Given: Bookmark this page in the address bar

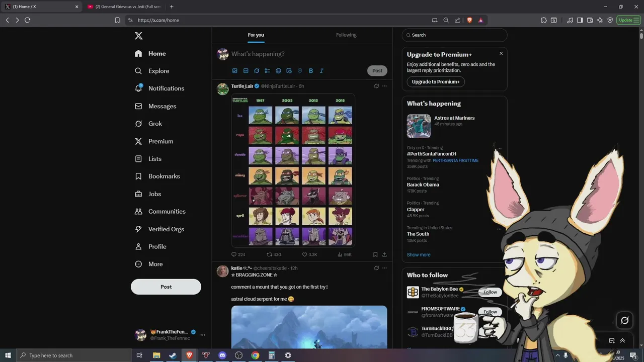Looking at the screenshot, I should (x=117, y=20).
